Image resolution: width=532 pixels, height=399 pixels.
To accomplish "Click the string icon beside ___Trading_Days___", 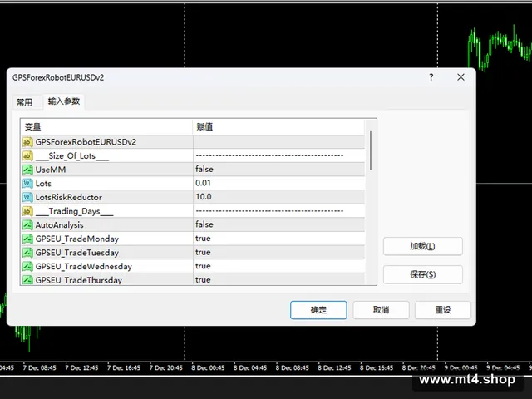I will (27, 211).
